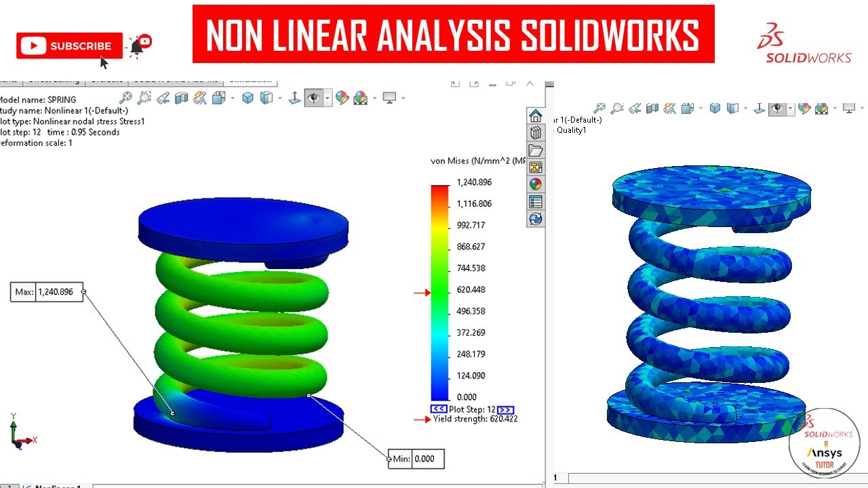
Task: Click the legend value 1,116.806
Action: click(x=474, y=204)
